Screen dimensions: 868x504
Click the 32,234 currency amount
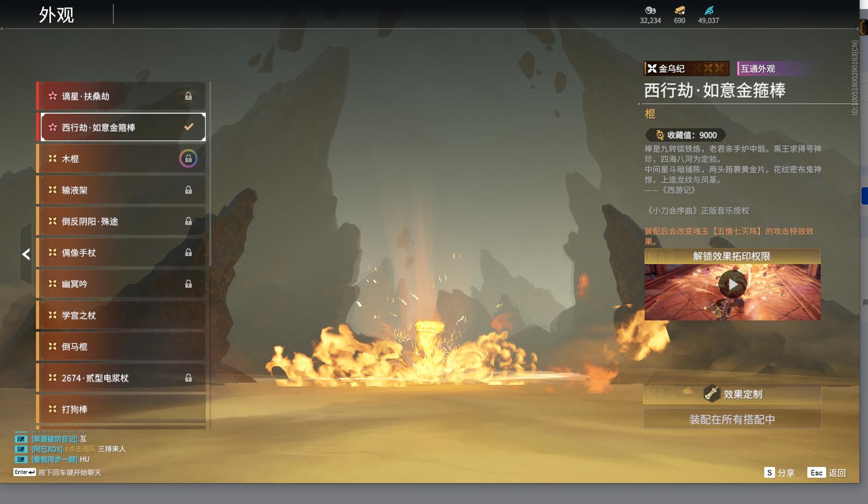650,20
